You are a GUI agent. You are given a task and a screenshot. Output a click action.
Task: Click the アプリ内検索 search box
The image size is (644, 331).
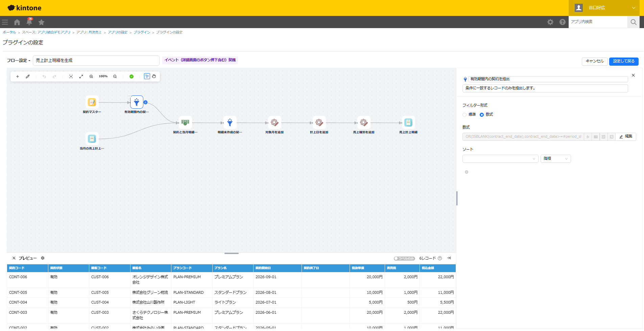pyautogui.click(x=598, y=22)
